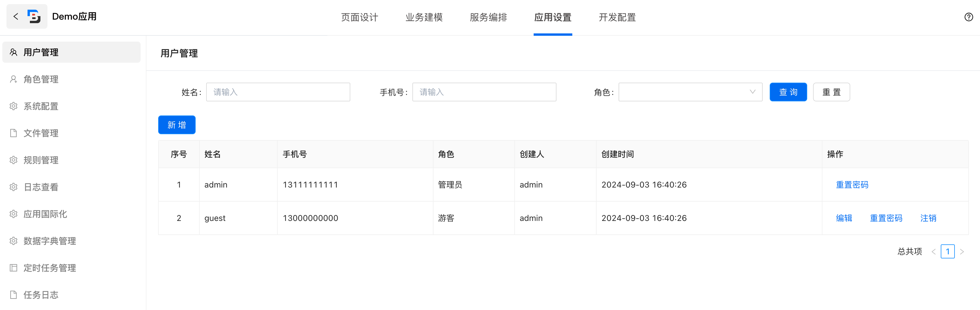
Task: Expand 角色 dropdown chevron arrow
Action: pos(752,92)
